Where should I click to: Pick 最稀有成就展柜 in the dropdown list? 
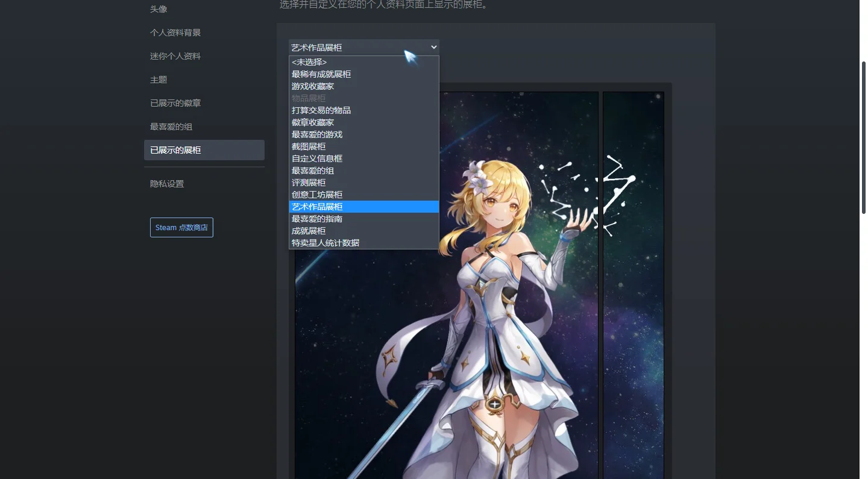click(x=364, y=74)
